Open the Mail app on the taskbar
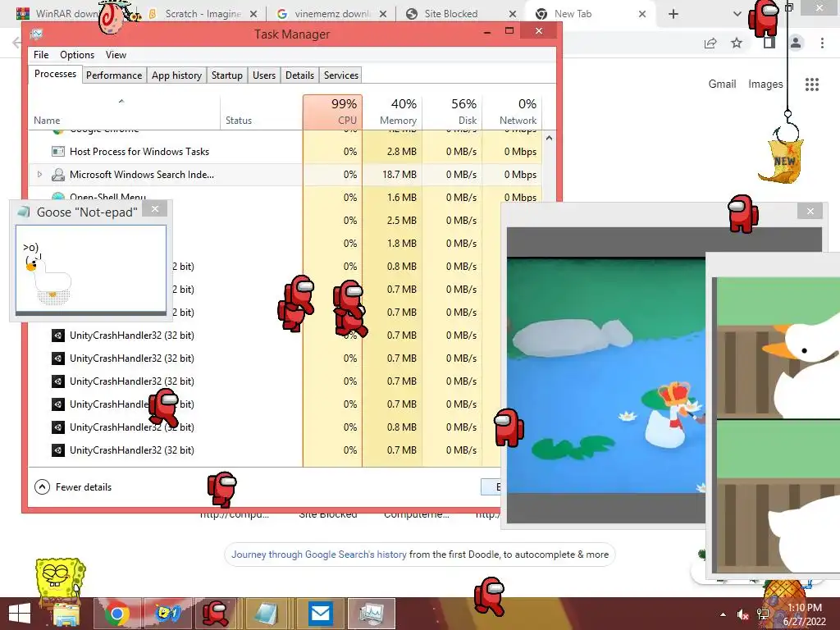The width and height of the screenshot is (840, 630). pyautogui.click(x=321, y=614)
